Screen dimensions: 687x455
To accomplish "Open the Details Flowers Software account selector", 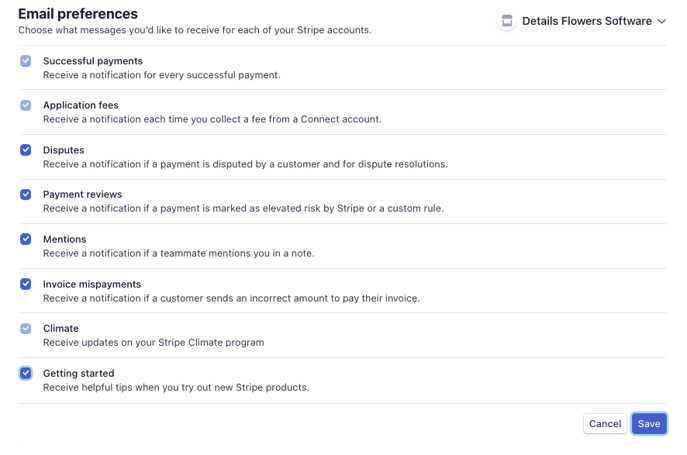I will pos(582,21).
